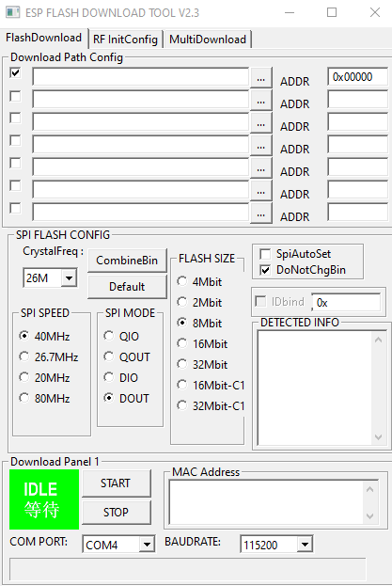The image size is (392, 586).
Task: Uncheck the first download path checkbox
Action: click(x=15, y=72)
